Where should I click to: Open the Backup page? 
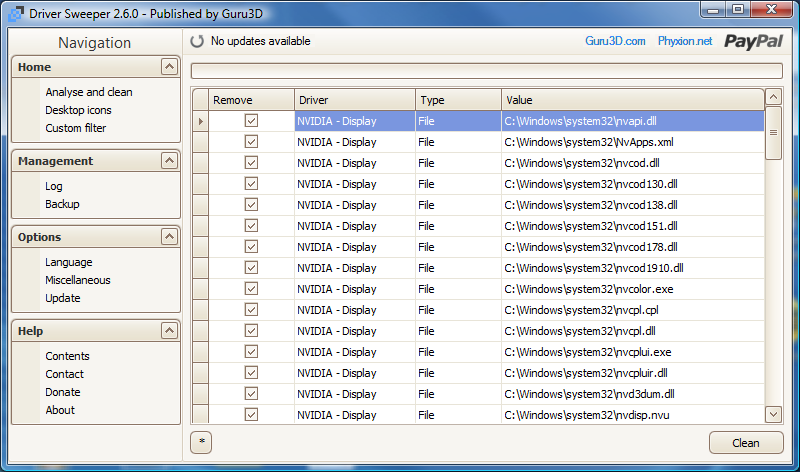click(62, 204)
